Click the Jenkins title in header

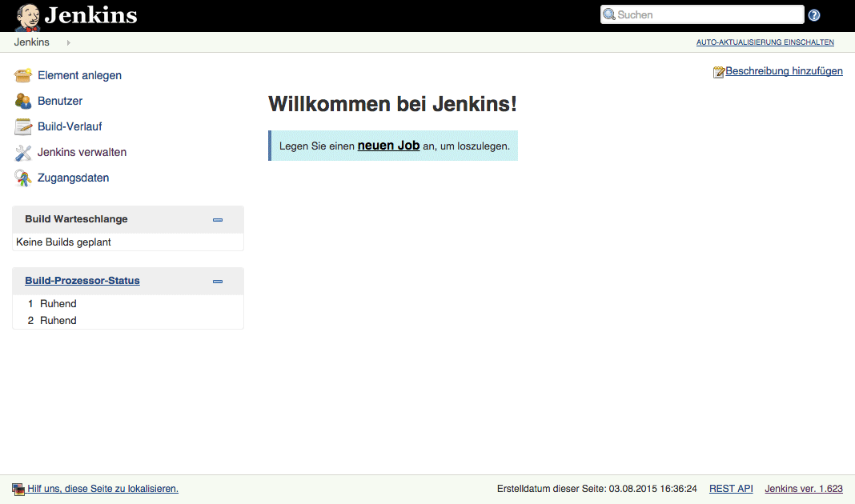(x=90, y=15)
